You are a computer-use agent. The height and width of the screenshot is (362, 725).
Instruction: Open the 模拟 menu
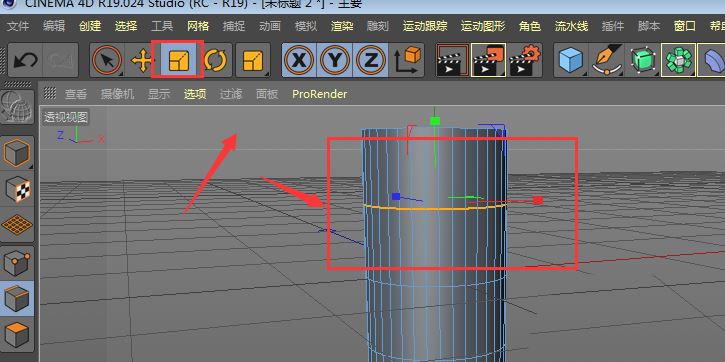pos(306,26)
